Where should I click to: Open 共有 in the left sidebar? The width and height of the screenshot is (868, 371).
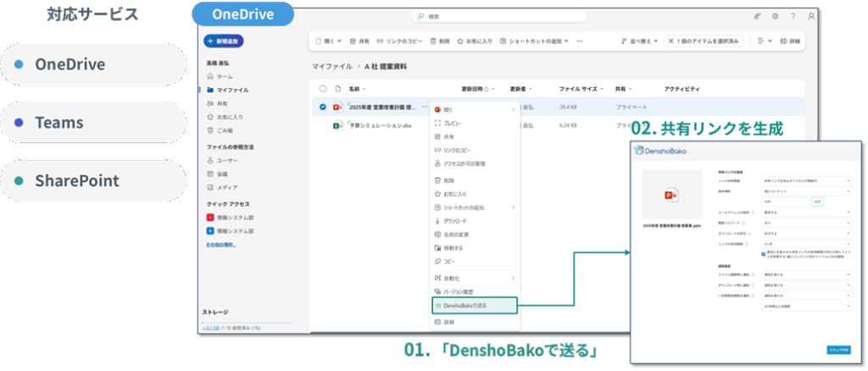coord(216,103)
